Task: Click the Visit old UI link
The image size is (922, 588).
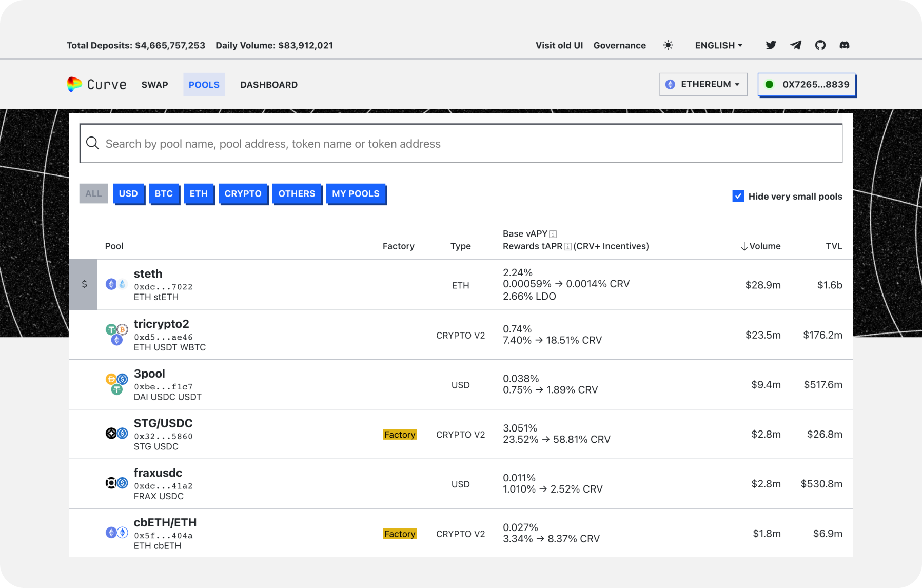Action: 559,45
